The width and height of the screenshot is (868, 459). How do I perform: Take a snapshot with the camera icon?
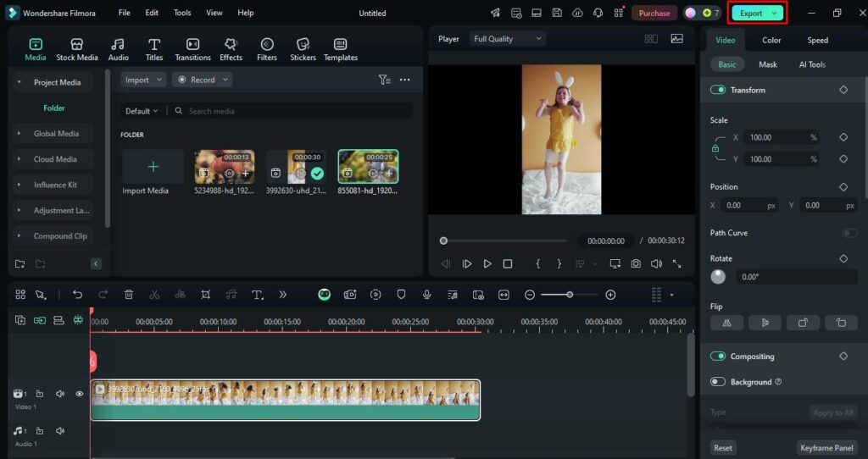click(636, 264)
